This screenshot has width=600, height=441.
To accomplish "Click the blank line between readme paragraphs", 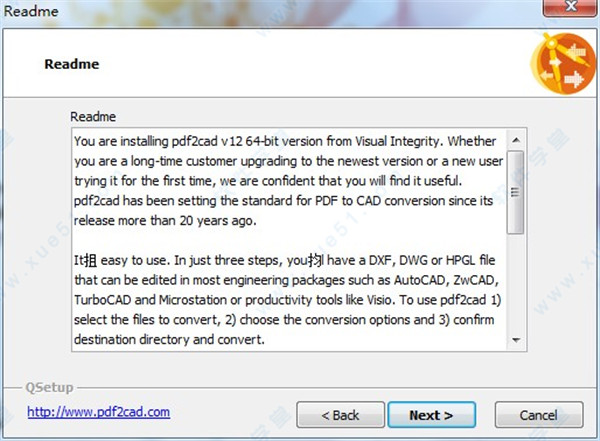I will tap(289, 240).
